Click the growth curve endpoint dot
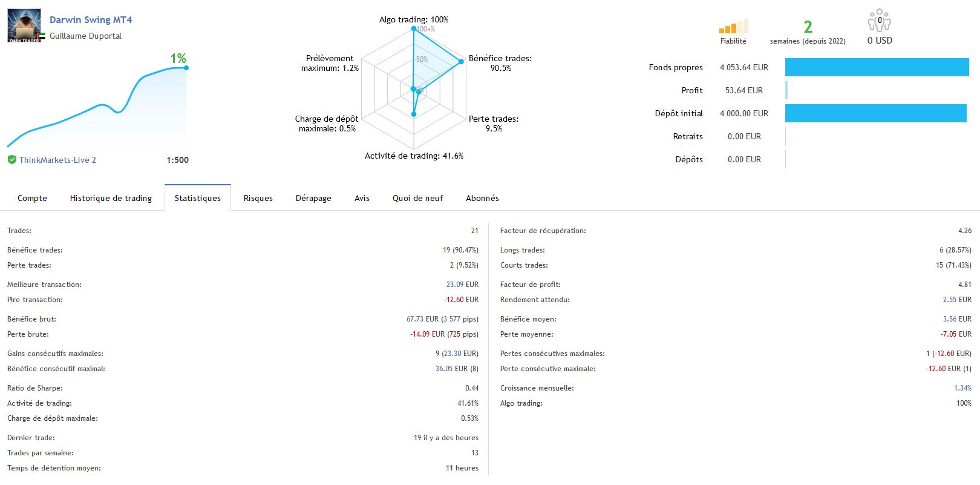Image resolution: width=980 pixels, height=485 pixels. pos(186,68)
